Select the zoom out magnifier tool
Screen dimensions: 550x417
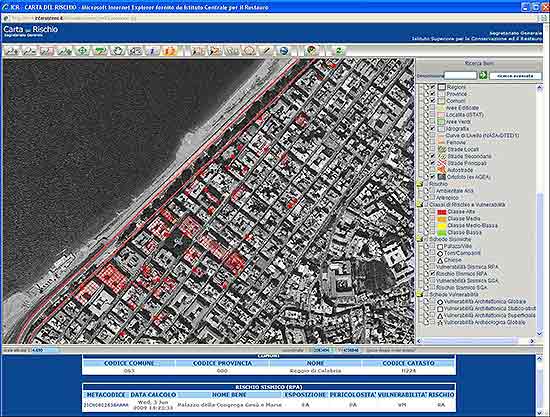tap(29, 51)
